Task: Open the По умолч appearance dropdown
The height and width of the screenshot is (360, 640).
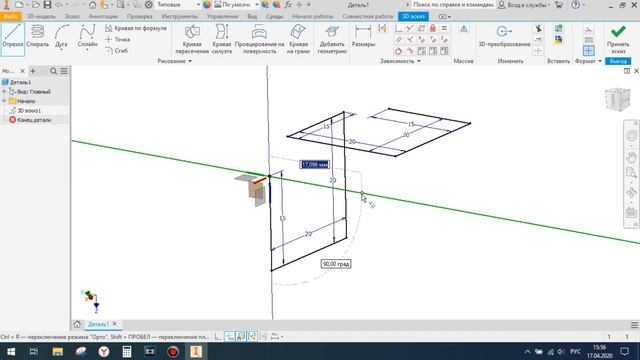Action: [x=237, y=5]
